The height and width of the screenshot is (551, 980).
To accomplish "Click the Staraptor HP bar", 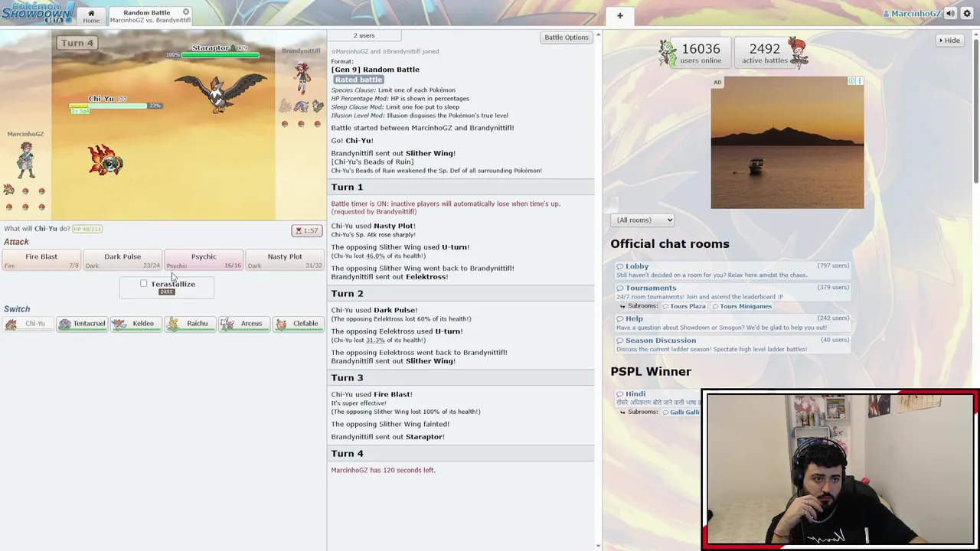I will click(220, 55).
